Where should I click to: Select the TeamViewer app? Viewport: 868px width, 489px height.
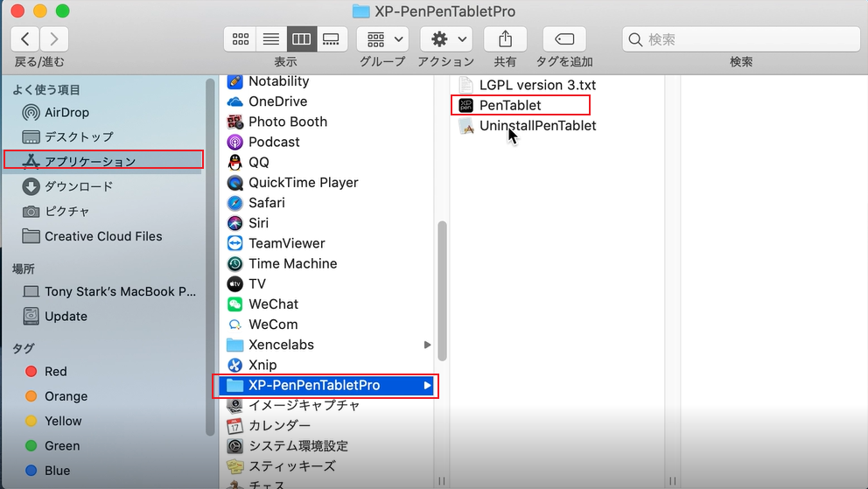pyautogui.click(x=326, y=243)
